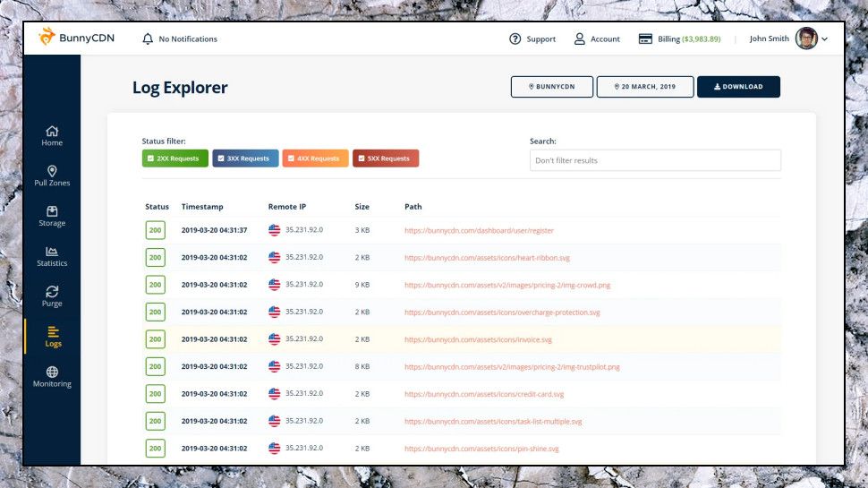Toggle the 3XX Requests filter
The image size is (868, 488).
[245, 158]
